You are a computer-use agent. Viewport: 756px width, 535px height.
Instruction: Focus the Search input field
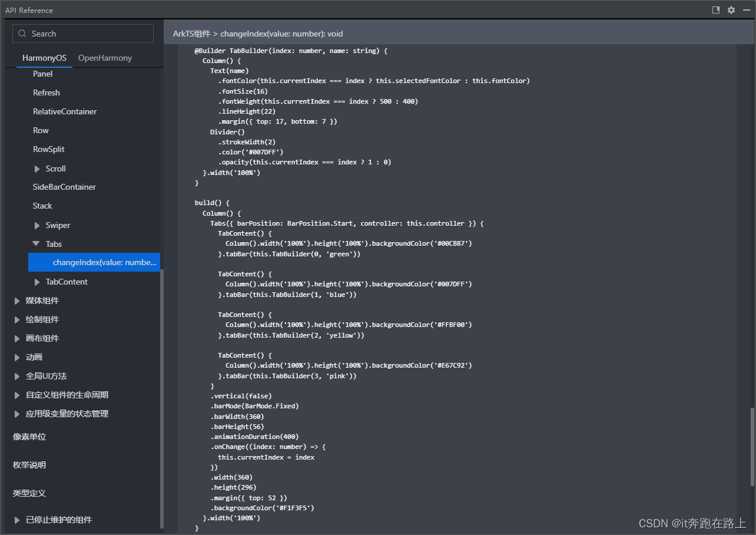click(x=83, y=34)
